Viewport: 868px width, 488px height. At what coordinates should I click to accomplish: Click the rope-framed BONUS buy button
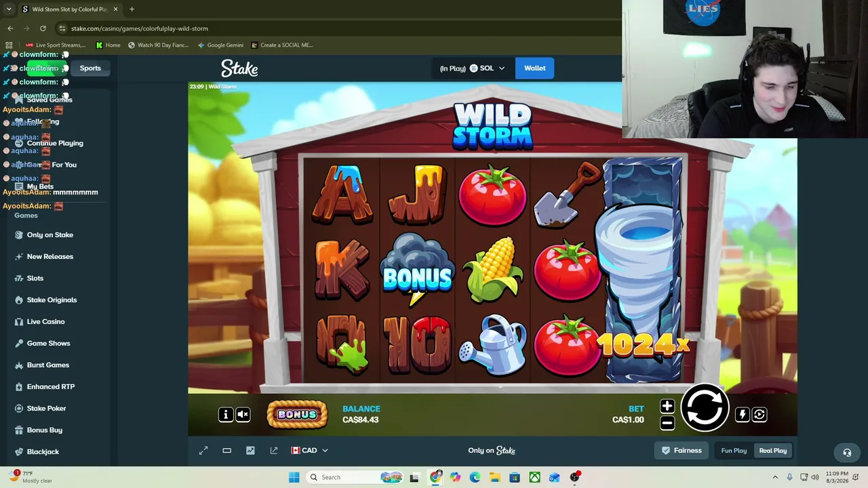(x=297, y=414)
